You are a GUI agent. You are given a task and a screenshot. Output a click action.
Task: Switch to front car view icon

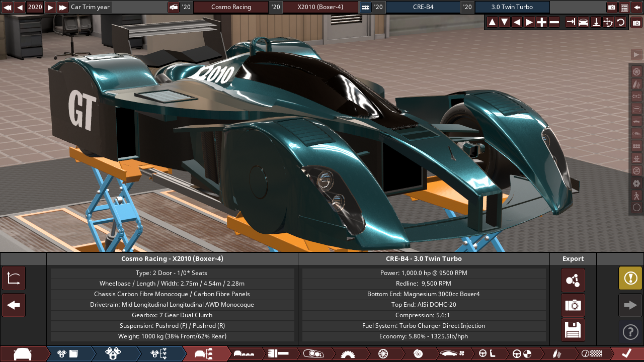583,22
